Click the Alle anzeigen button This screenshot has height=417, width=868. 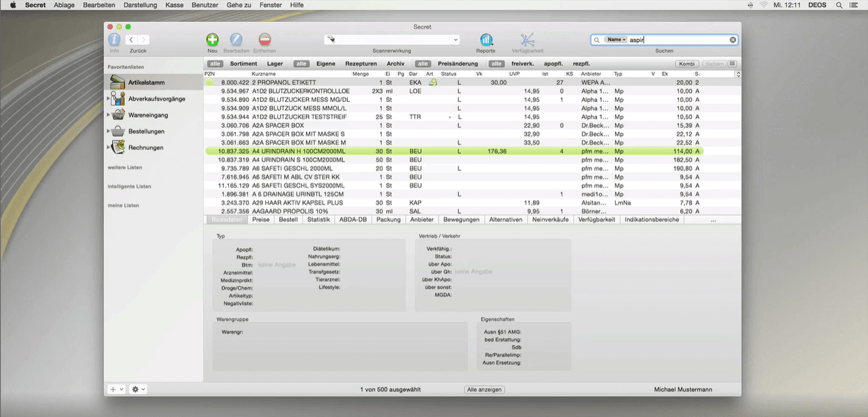click(485, 389)
